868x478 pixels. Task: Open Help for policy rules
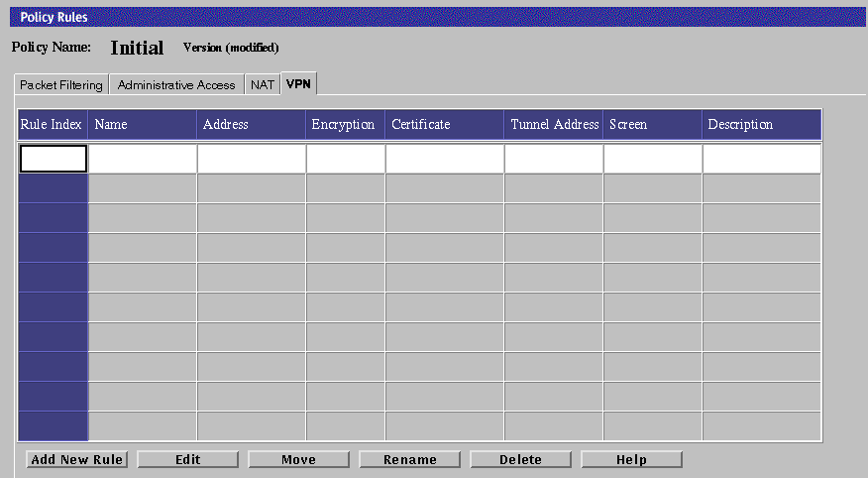coord(631,459)
